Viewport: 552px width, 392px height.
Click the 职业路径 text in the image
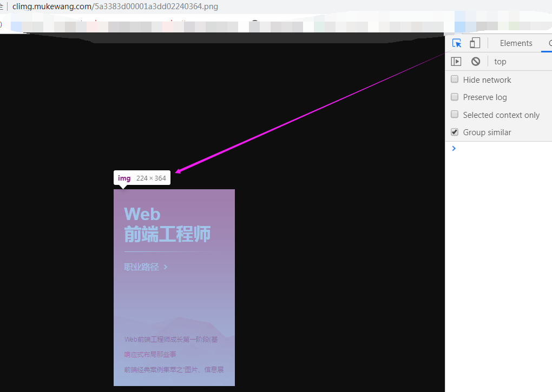point(142,267)
